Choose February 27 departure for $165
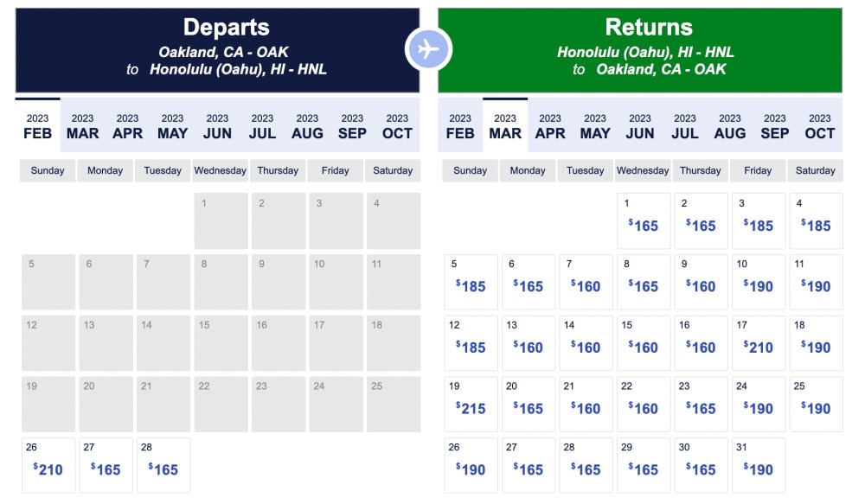 (106, 465)
